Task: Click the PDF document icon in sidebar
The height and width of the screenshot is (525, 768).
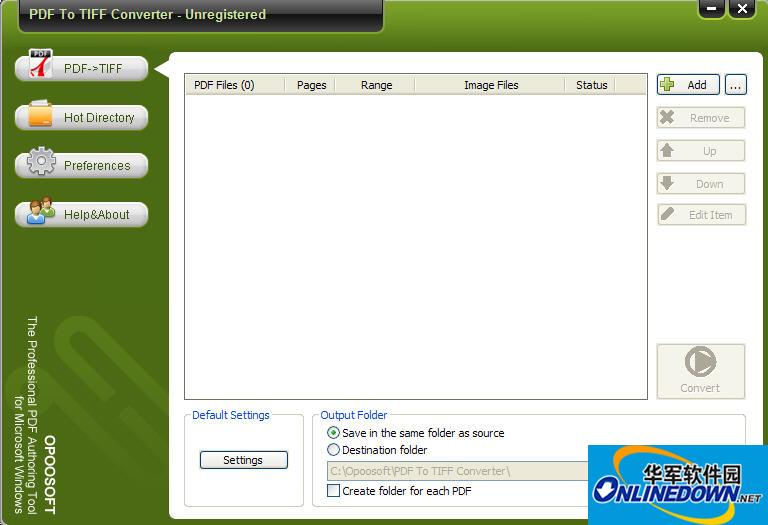Action: click(x=41, y=64)
